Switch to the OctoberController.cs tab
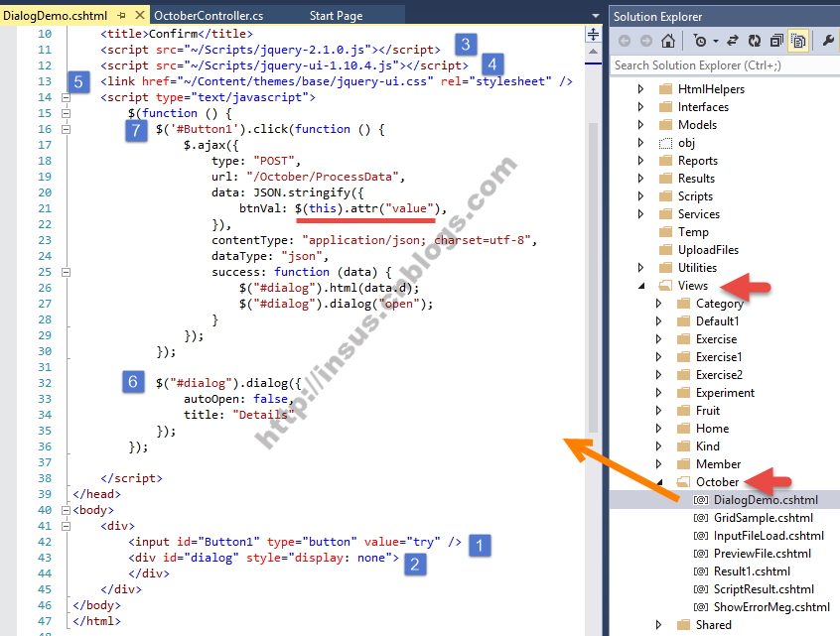The height and width of the screenshot is (636, 840). click(209, 16)
